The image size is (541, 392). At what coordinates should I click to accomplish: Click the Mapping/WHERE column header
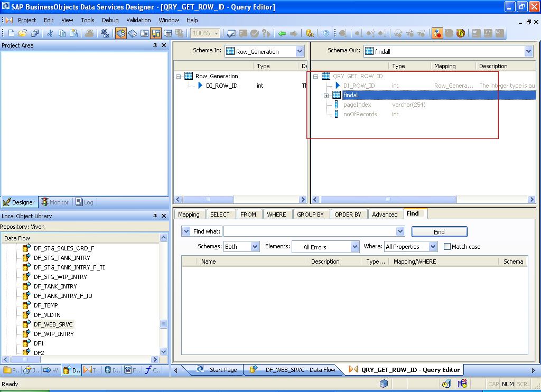[x=443, y=262]
